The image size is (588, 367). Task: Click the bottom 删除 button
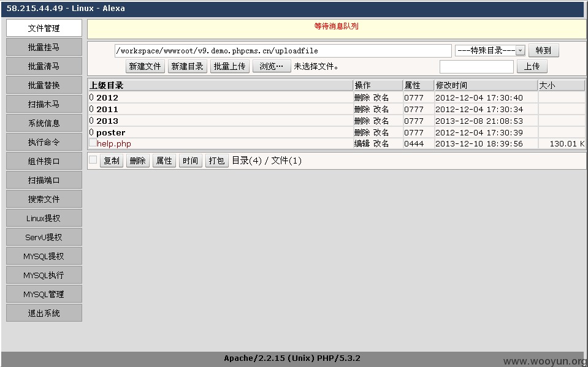(137, 161)
